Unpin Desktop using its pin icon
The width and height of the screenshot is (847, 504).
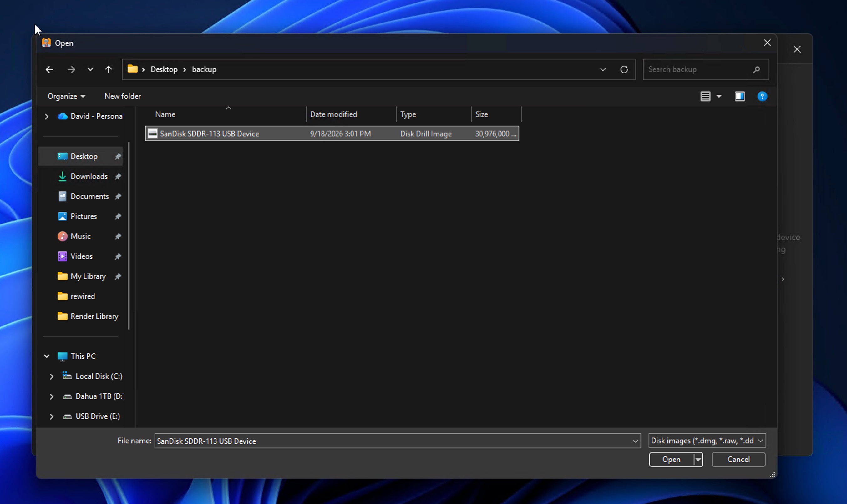pos(118,157)
